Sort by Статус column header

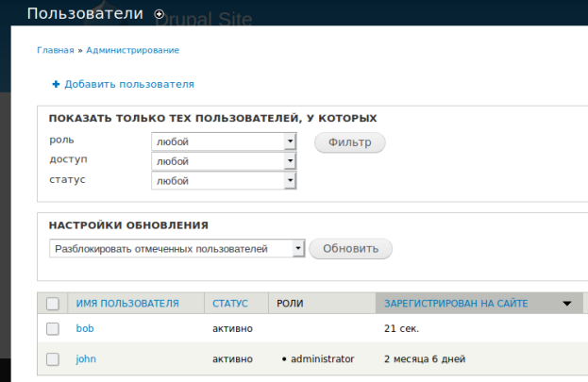(x=230, y=304)
